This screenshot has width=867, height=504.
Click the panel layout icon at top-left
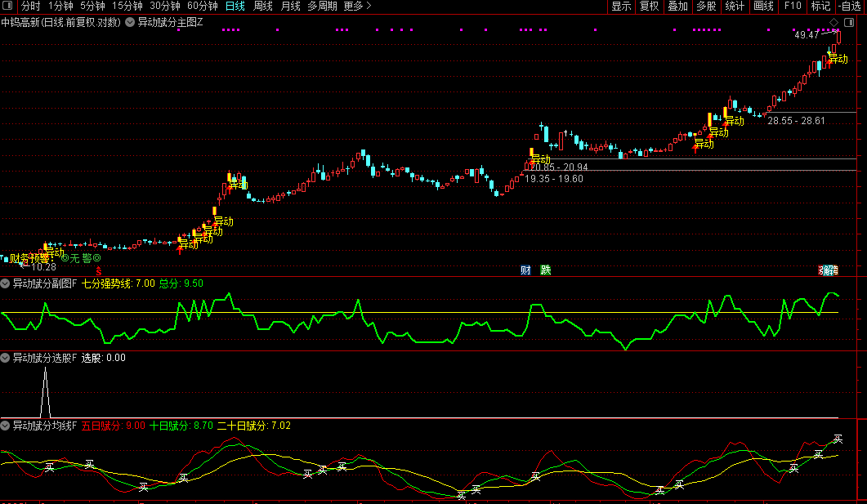(7, 7)
